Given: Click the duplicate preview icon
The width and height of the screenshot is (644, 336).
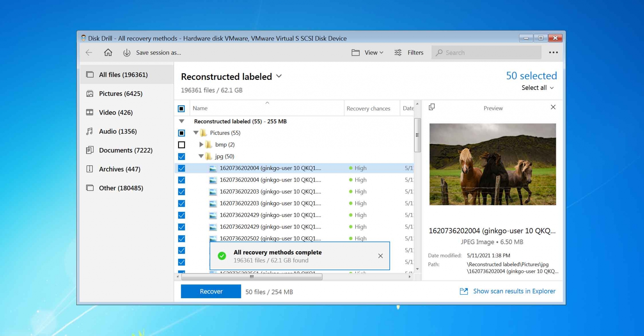Looking at the screenshot, I should [431, 107].
